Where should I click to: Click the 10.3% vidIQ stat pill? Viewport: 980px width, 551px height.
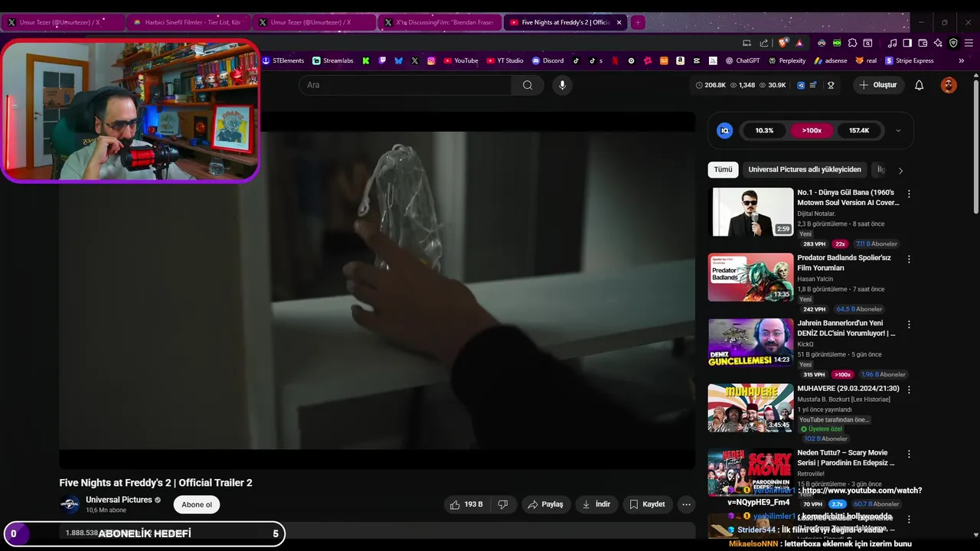tap(764, 131)
